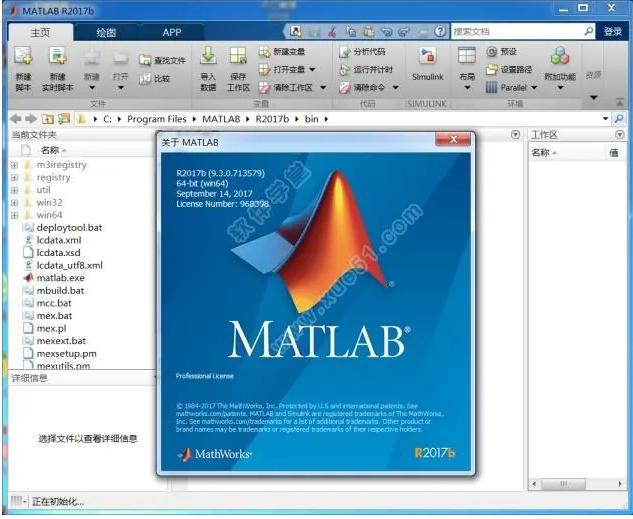Image resolution: width=633 pixels, height=519 pixels.
Task: Go back with the address bar back arrow
Action: (15, 119)
